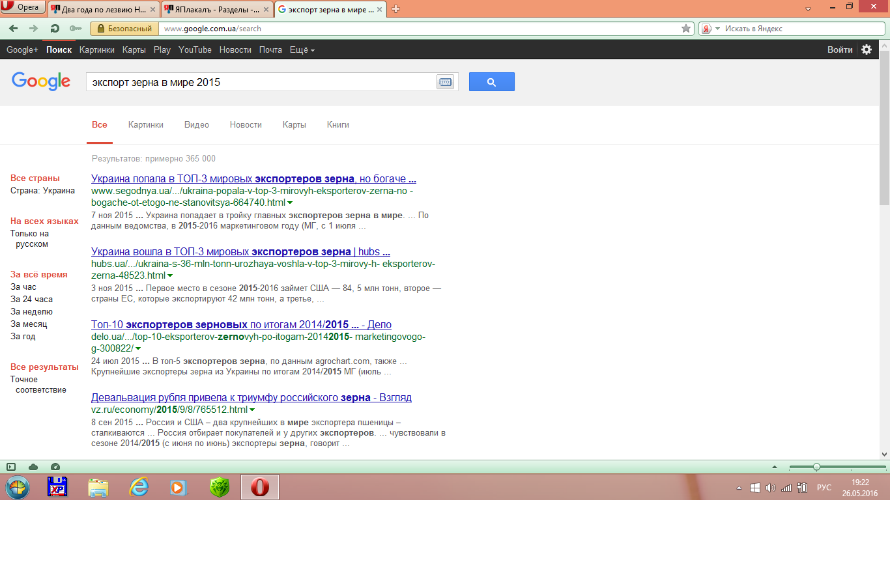Screen dimensions: 890x588
Task: Click the blue magnifier search button
Action: click(x=491, y=82)
